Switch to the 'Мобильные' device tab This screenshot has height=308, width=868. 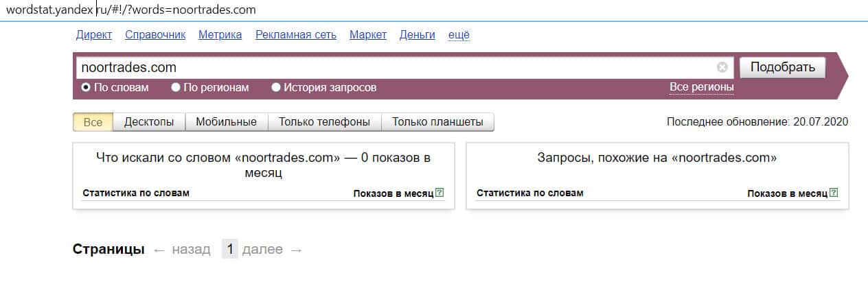[x=226, y=122]
